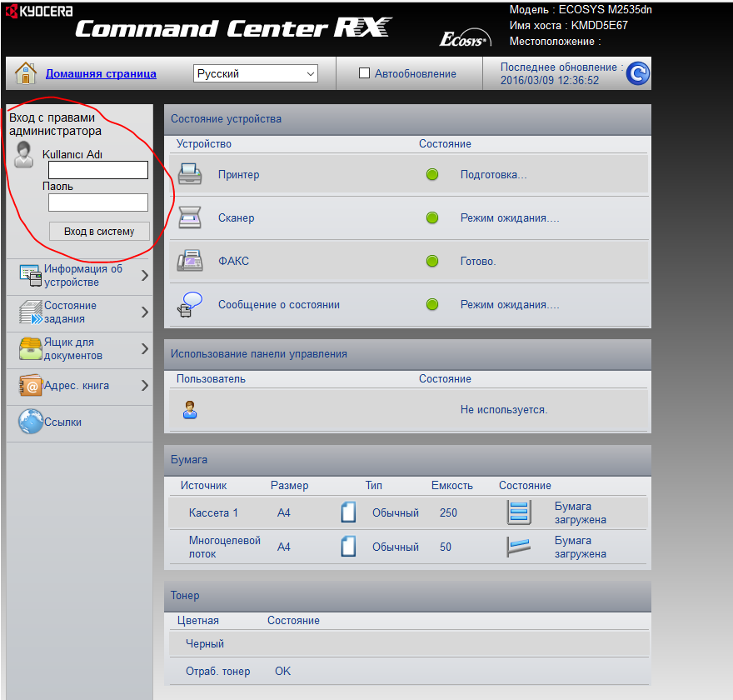The image size is (733, 700).
Task: Click the Подготовка... status text
Action: tap(493, 174)
